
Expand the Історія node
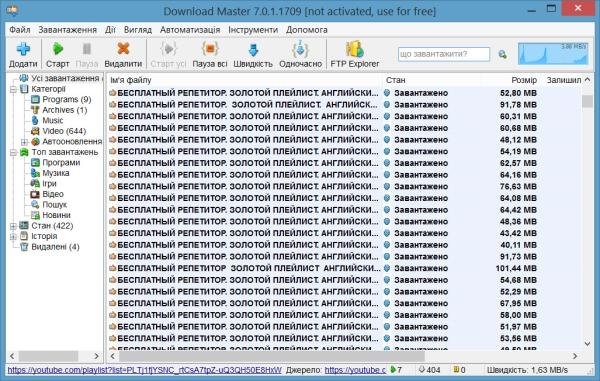(13, 237)
